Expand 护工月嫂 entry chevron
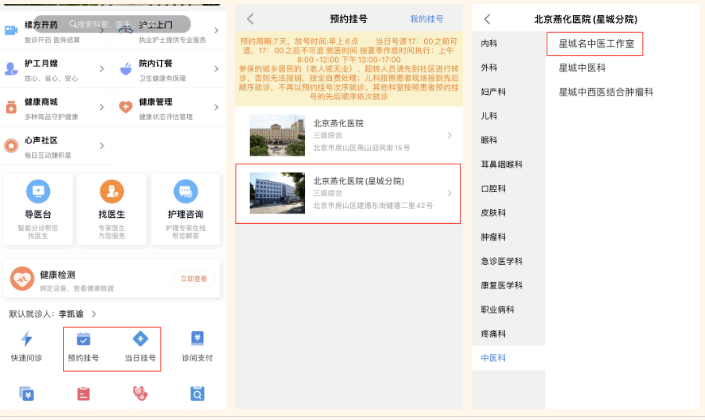This screenshot has width=705, height=420. coord(103,68)
